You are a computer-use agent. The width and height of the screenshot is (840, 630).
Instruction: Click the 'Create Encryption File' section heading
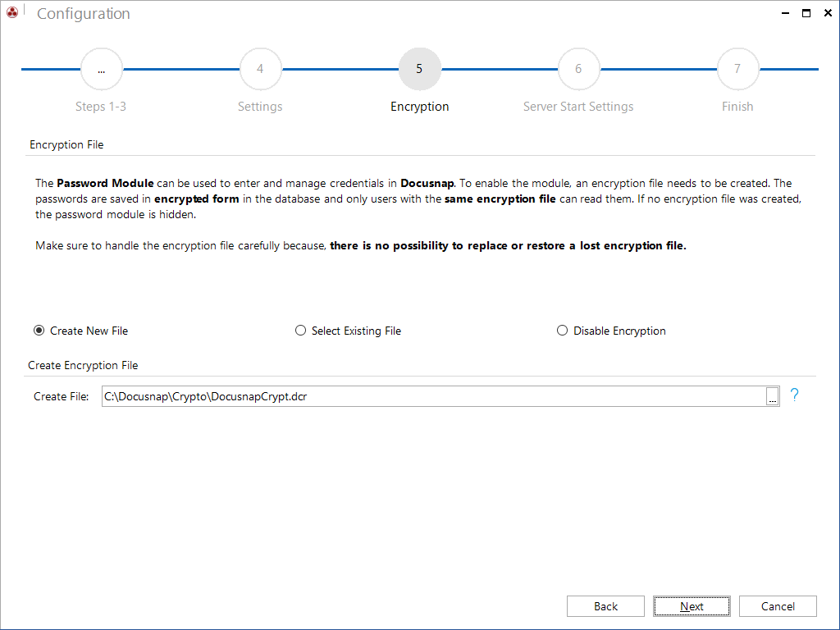click(x=83, y=365)
